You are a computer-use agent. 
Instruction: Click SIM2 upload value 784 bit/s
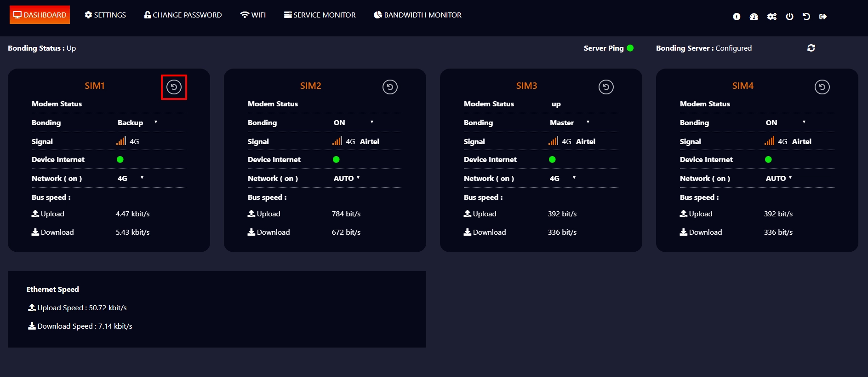(x=346, y=214)
